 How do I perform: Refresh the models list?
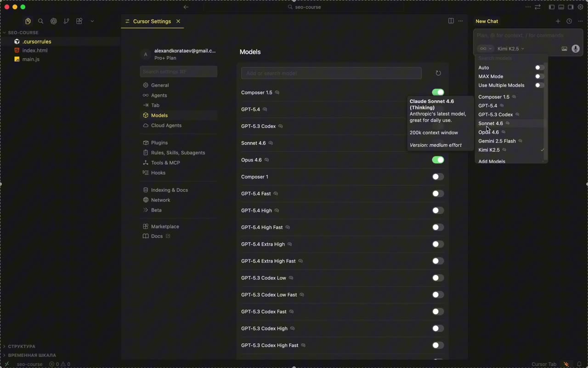tap(438, 73)
